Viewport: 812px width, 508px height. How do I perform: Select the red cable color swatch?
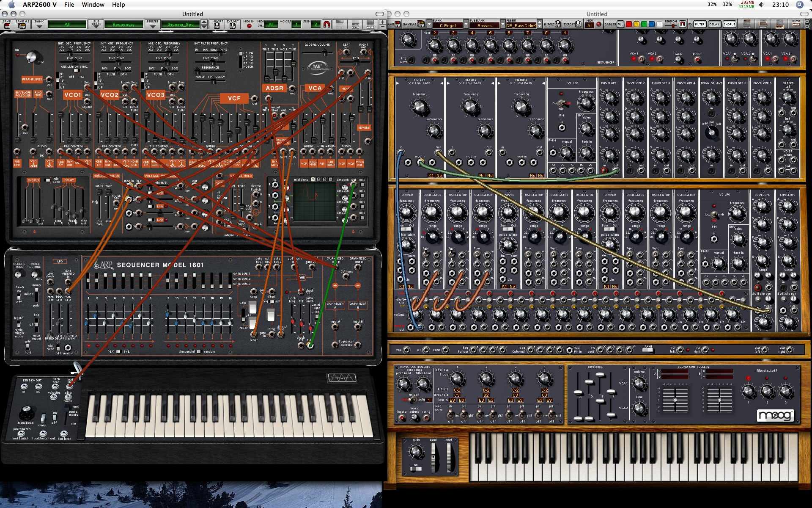pos(629,24)
